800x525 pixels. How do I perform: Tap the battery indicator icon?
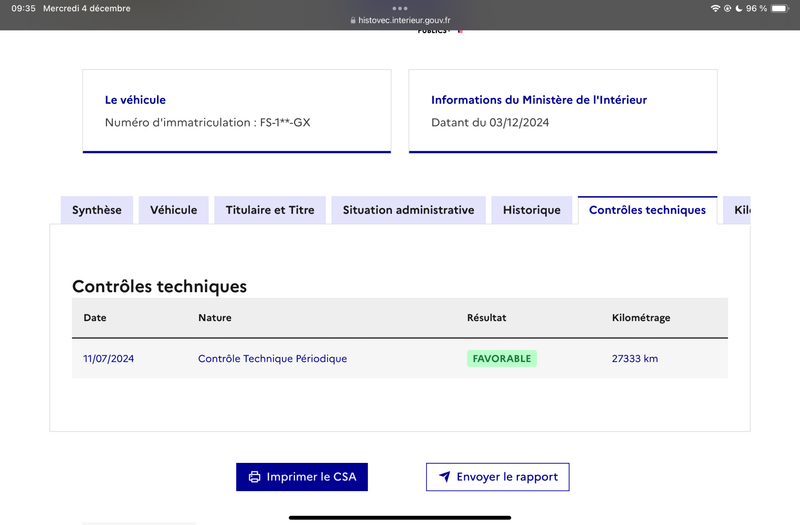[780, 8]
